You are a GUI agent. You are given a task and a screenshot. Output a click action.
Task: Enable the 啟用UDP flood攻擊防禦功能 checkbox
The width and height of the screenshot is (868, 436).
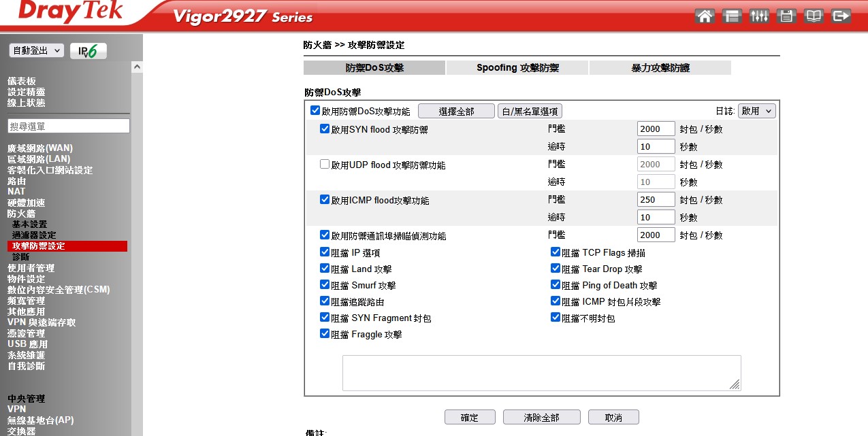(325, 164)
